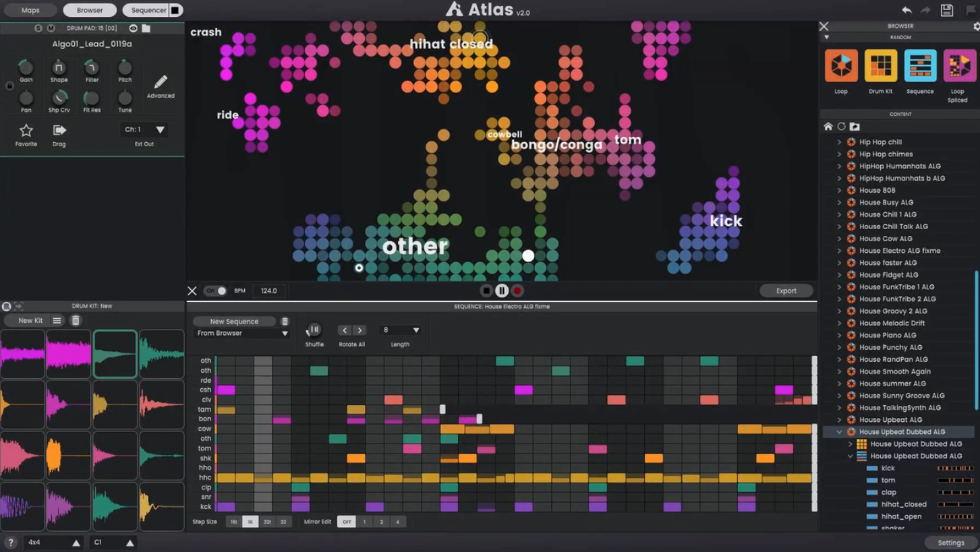
Task: Go to content home folder
Action: coord(828,127)
